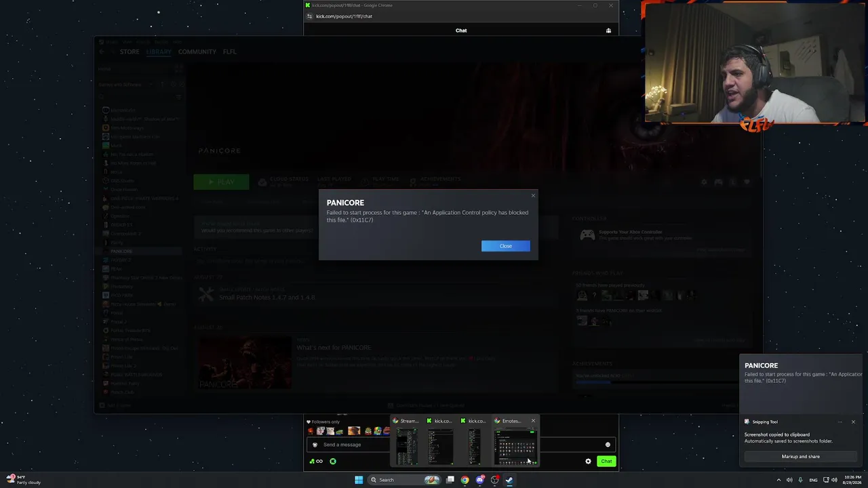Click Close in the PANICORE error dialog
This screenshot has height=488, width=868.
(506, 246)
